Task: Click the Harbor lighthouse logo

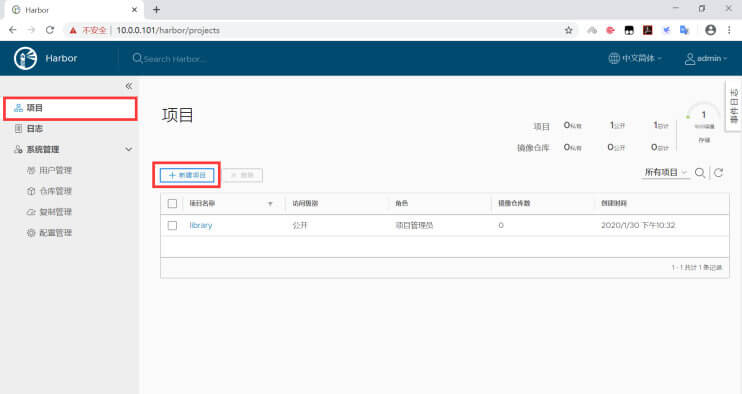Action: [x=25, y=59]
